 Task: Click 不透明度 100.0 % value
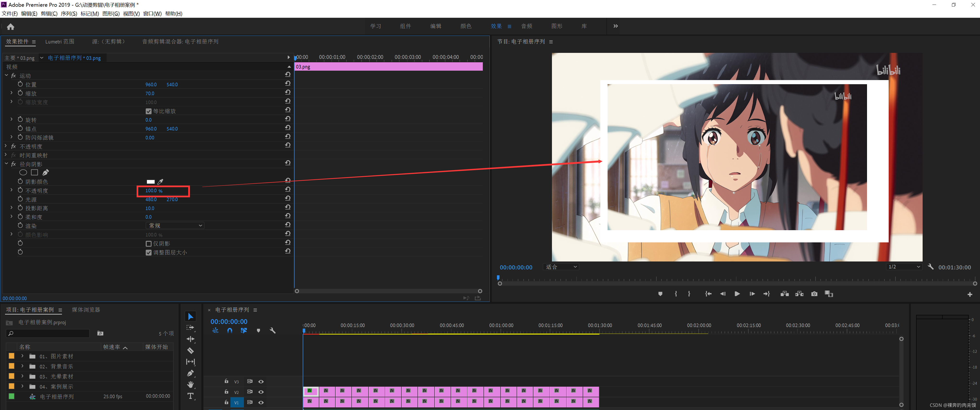click(x=154, y=191)
